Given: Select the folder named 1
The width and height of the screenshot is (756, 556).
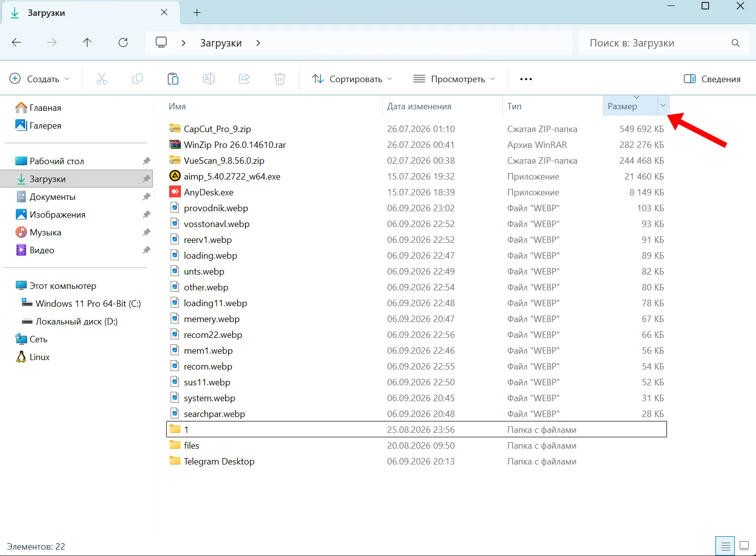Looking at the screenshot, I should click(416, 429).
